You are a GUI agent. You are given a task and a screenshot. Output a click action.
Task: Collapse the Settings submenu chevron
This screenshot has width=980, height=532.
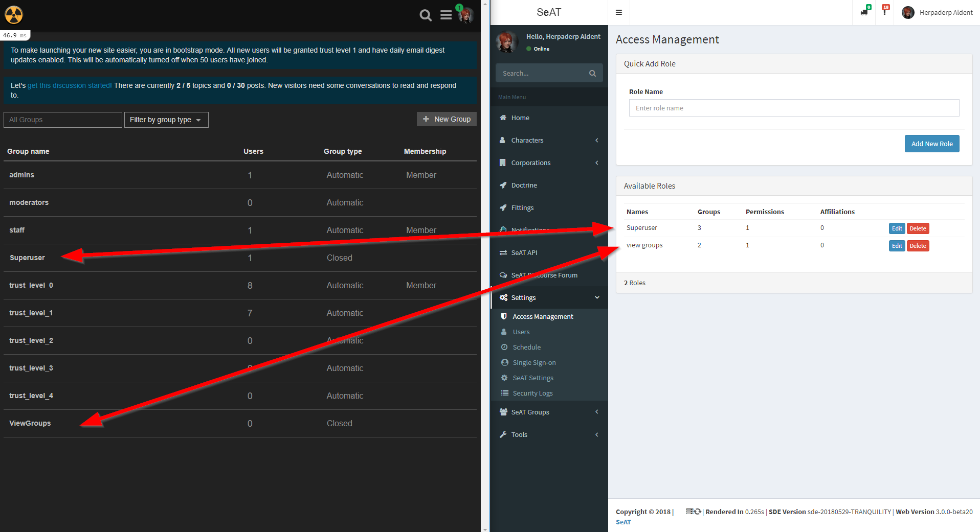point(597,297)
